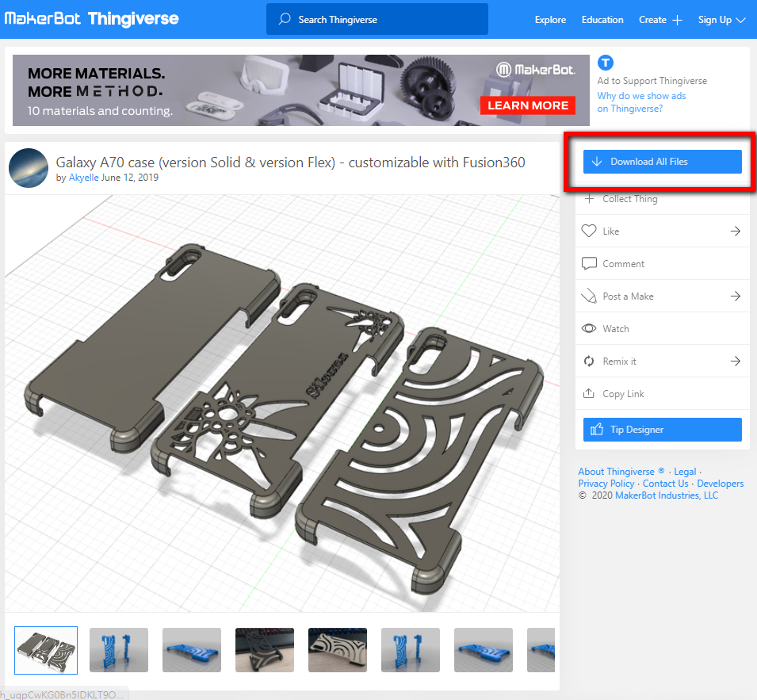Open MakerBot Industries, LLC link

(667, 495)
